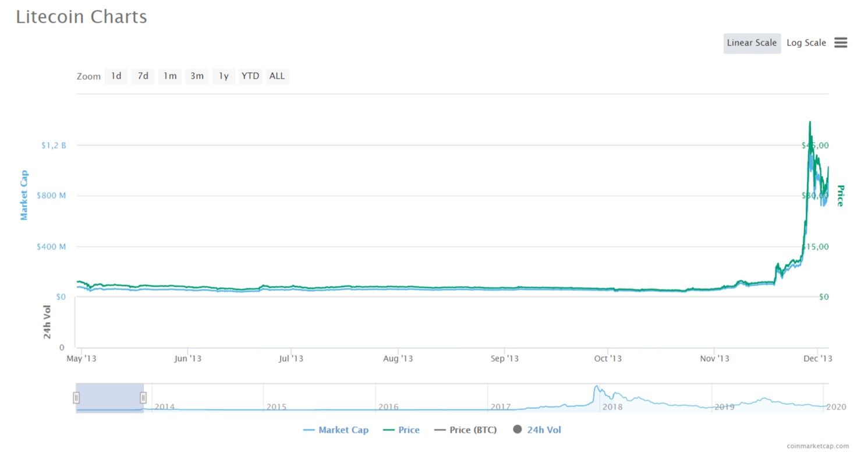
Task: Grab the left navigator range handle
Action: point(76,398)
